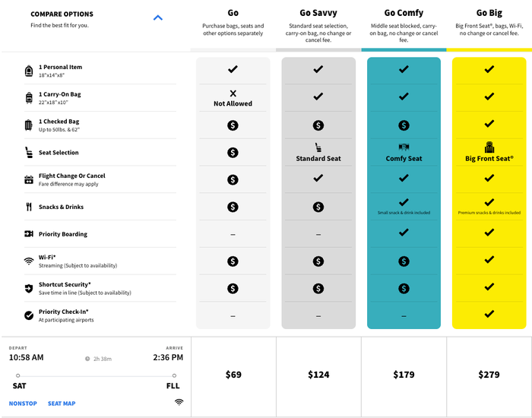Click the Seat Selection seat icon
The image size is (532, 418).
click(29, 152)
